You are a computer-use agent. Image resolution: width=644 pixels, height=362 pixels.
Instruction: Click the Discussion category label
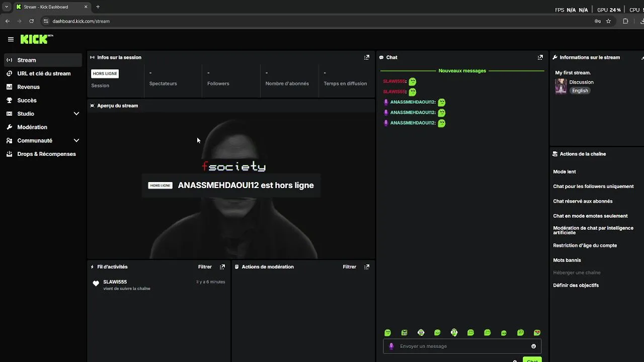(x=581, y=82)
